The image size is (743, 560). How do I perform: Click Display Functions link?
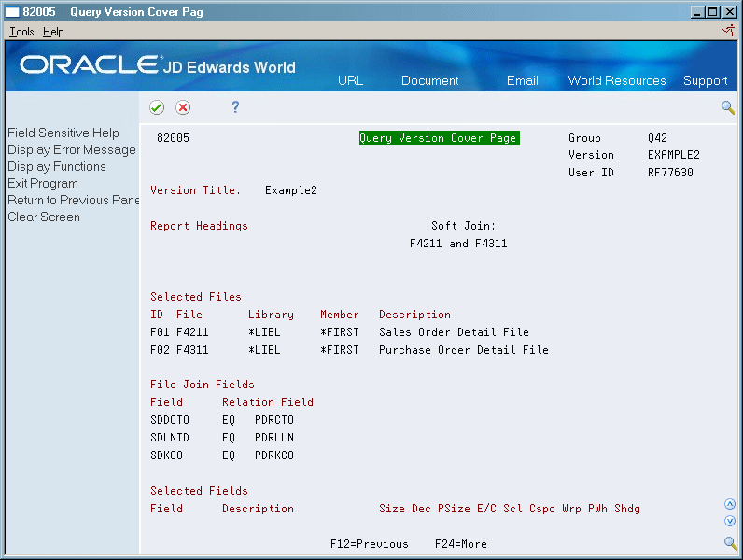57,166
